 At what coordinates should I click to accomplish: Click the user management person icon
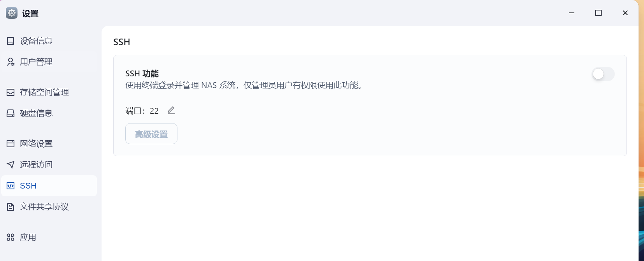(x=11, y=62)
